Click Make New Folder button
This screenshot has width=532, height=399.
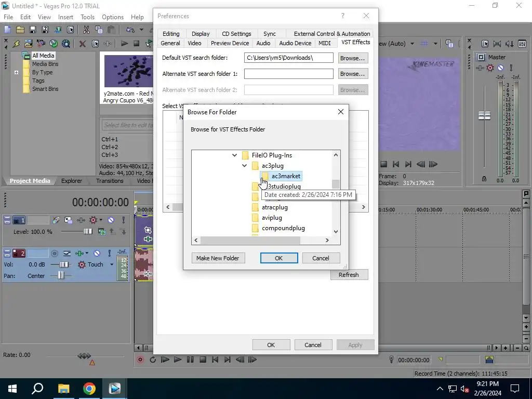coord(218,258)
